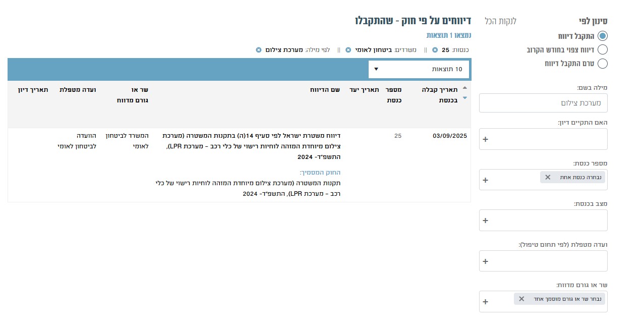Open the LPR police report title link

click(252, 146)
